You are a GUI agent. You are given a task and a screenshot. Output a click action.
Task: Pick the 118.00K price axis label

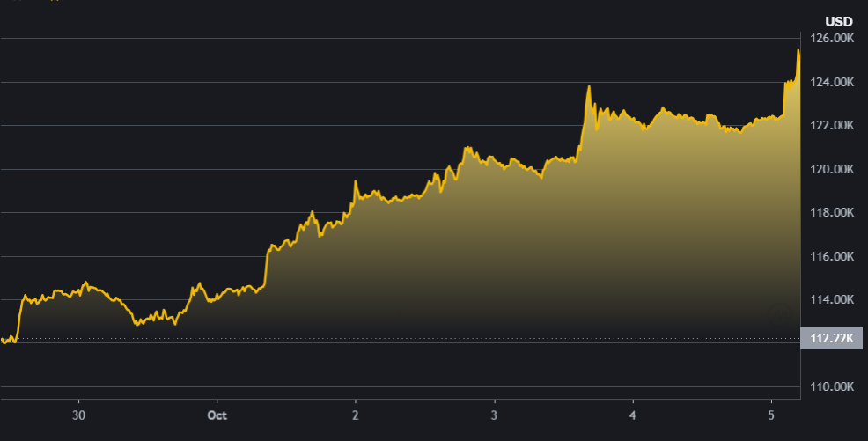(x=831, y=213)
